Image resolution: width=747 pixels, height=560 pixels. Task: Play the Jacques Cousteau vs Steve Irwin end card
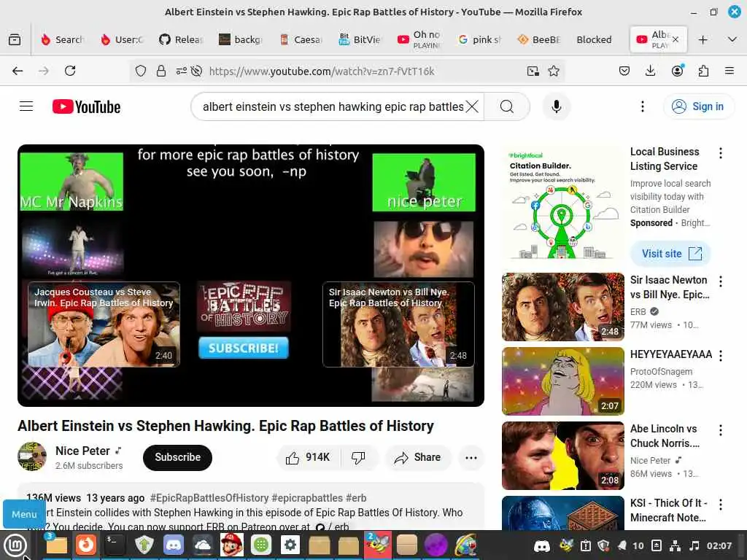tap(104, 324)
